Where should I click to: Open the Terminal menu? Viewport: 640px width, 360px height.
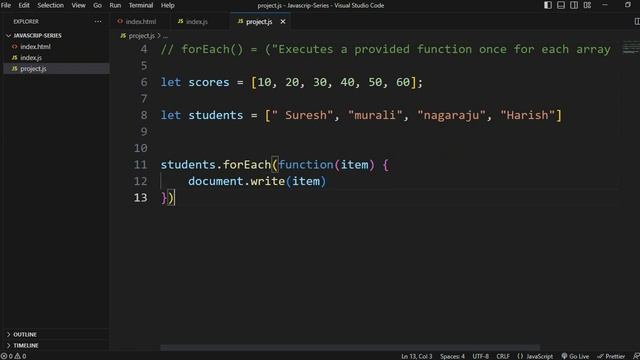point(141,5)
